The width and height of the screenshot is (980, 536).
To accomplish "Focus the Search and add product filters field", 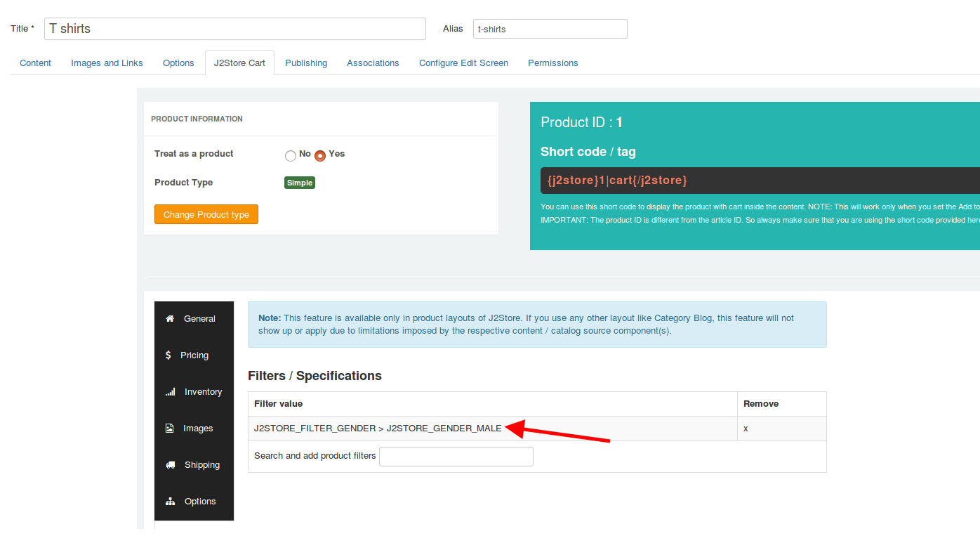I will [x=456, y=457].
